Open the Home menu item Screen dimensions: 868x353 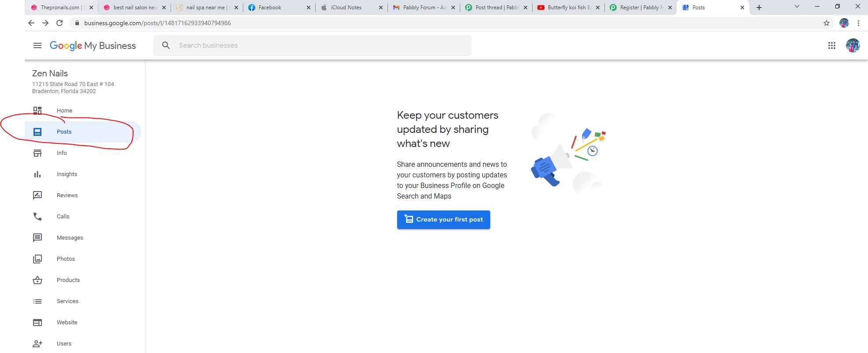[x=64, y=110]
